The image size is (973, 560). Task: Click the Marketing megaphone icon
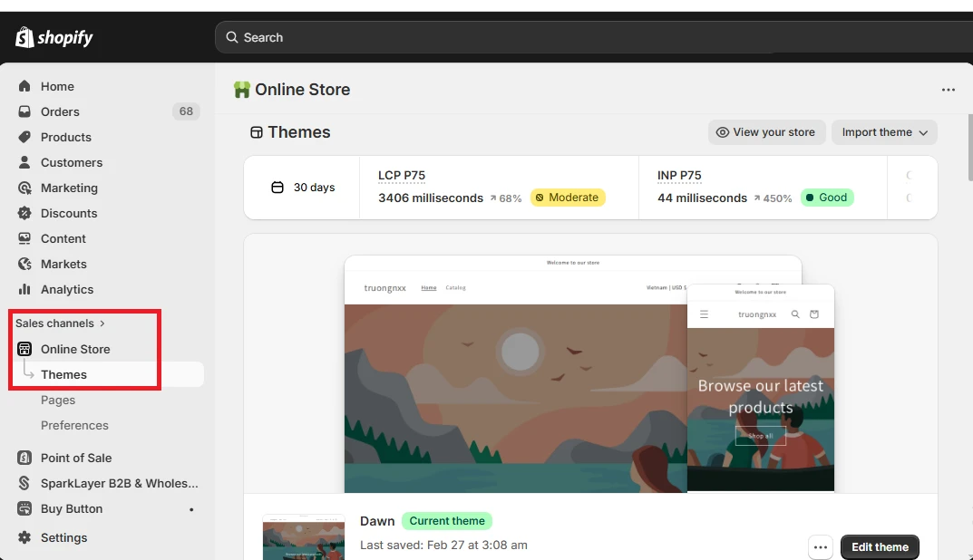click(x=24, y=188)
